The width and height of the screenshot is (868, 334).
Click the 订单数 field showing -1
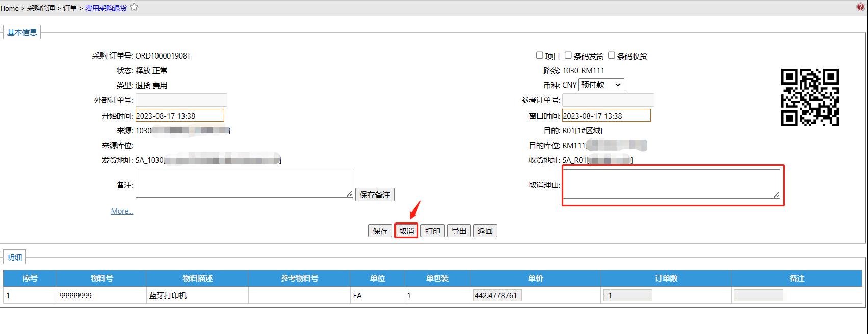pyautogui.click(x=627, y=295)
